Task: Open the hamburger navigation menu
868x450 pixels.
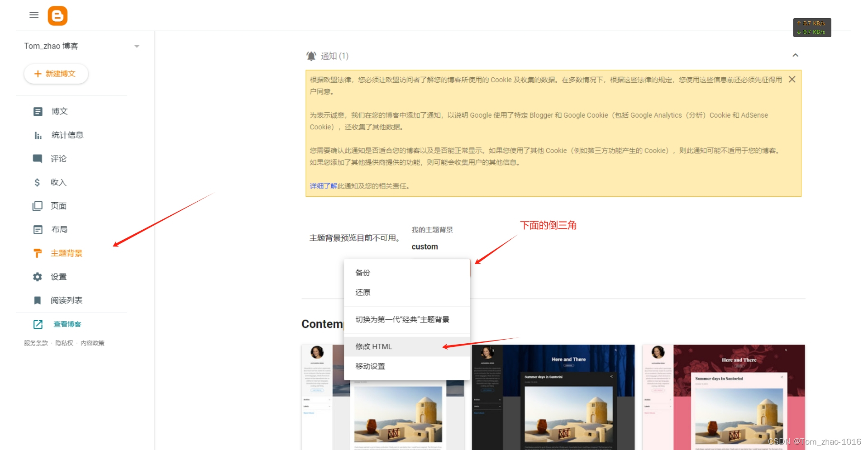Action: click(x=33, y=15)
